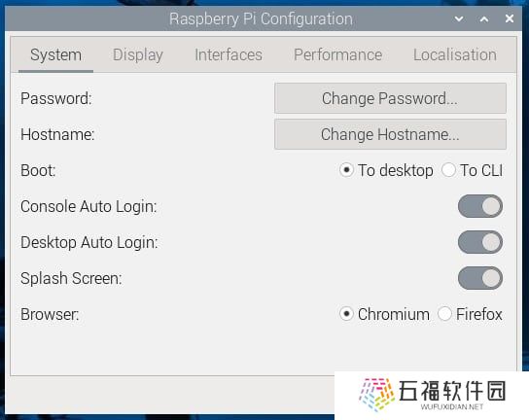Click the Change Hostname button
The image size is (529, 420).
[x=390, y=134]
